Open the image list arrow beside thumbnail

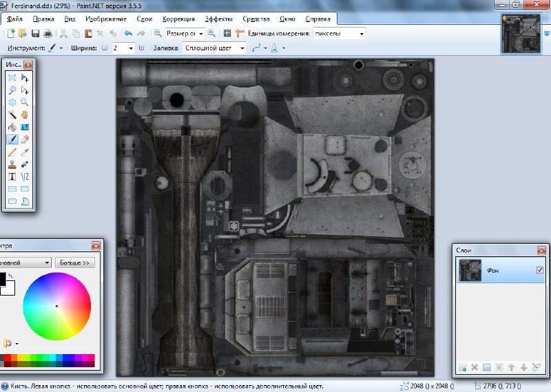point(546,33)
